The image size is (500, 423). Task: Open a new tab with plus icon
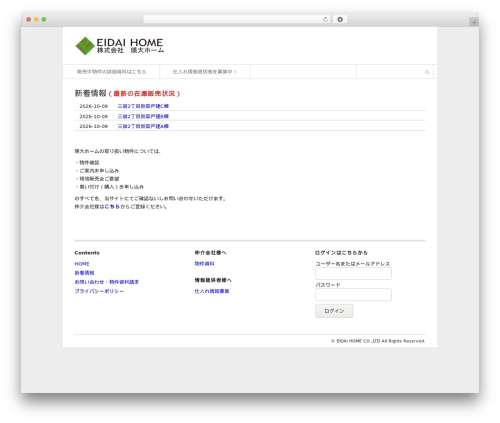coord(474,22)
